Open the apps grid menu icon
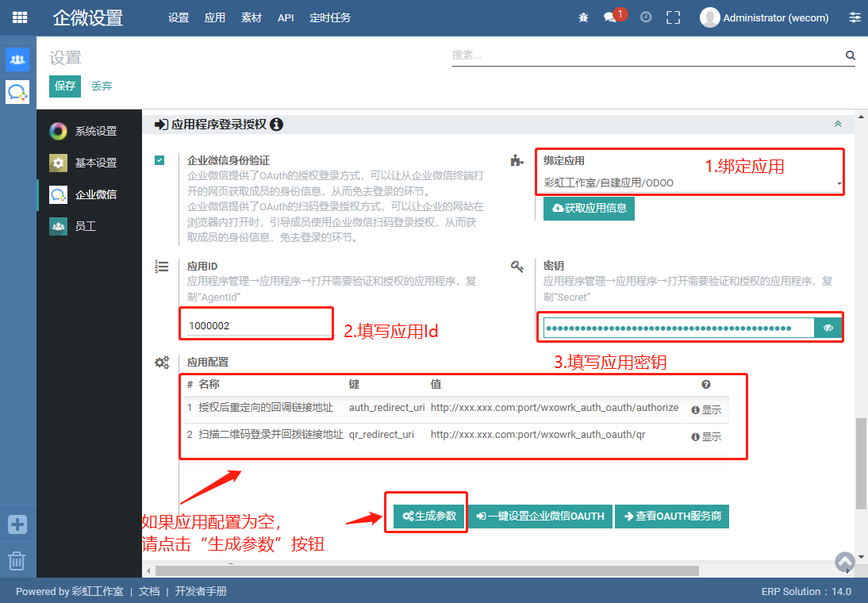868x603 pixels. click(x=19, y=17)
